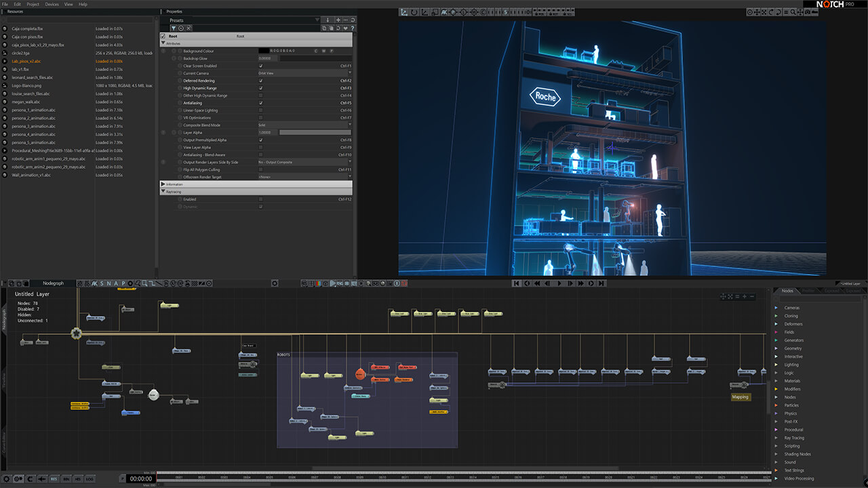The image size is (868, 488).
Task: Enable VR Optimisations checkbox
Action: point(261,118)
